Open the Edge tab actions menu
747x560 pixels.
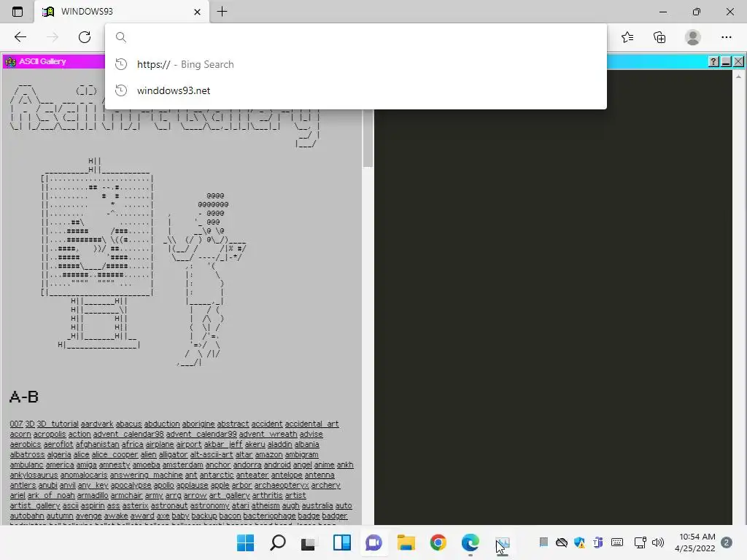point(18,12)
